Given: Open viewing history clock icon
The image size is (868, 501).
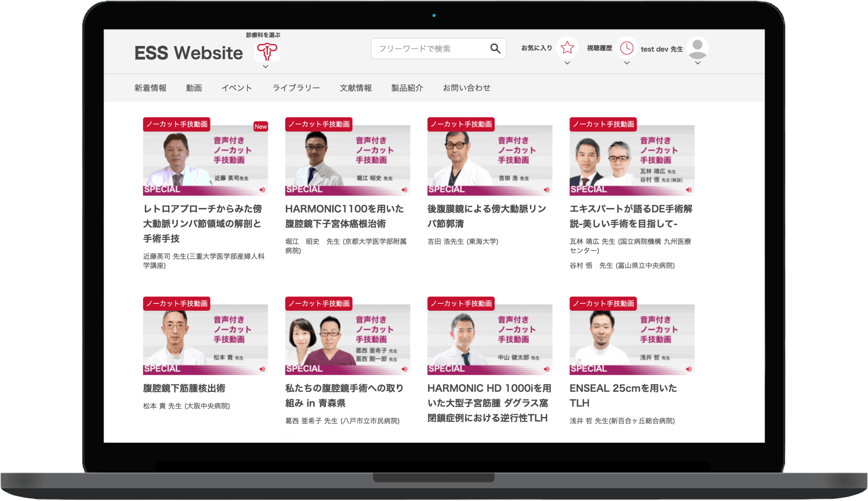Looking at the screenshot, I should coord(626,48).
